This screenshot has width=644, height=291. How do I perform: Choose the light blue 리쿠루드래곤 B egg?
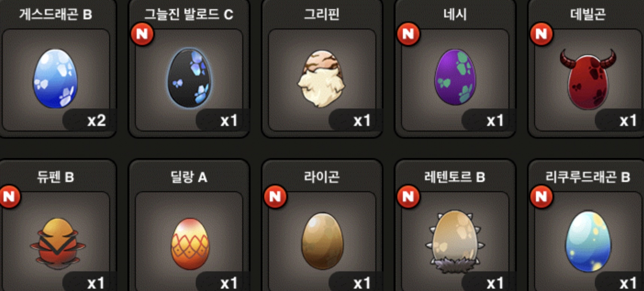(588, 241)
